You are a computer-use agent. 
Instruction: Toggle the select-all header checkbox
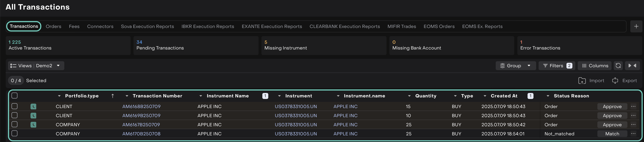click(15, 96)
